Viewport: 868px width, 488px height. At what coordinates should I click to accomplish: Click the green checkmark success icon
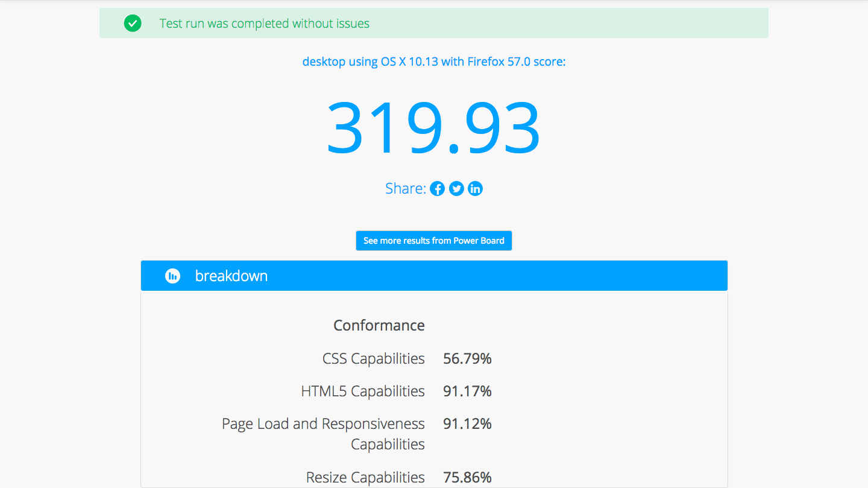(x=133, y=24)
